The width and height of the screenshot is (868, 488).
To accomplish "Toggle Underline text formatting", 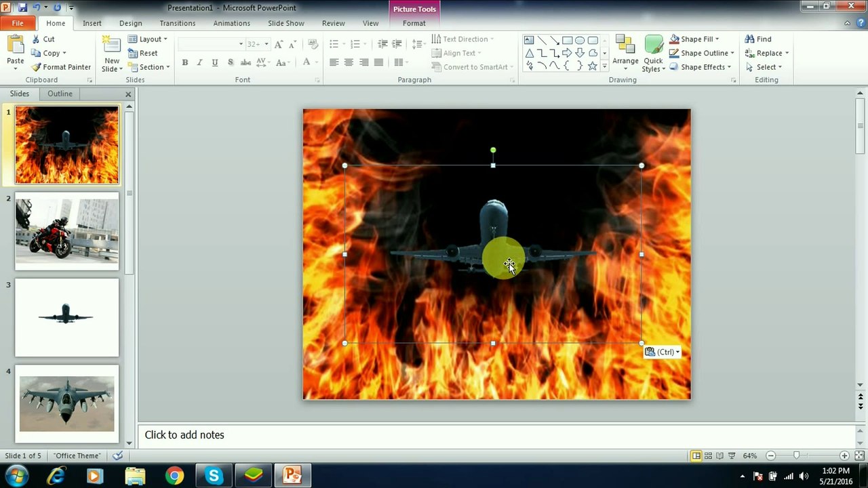I will tap(215, 62).
